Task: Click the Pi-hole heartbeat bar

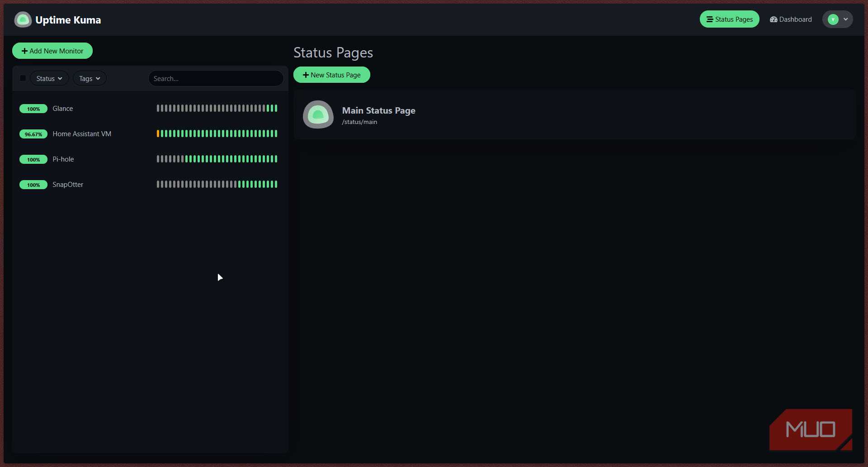Action: [x=217, y=159]
